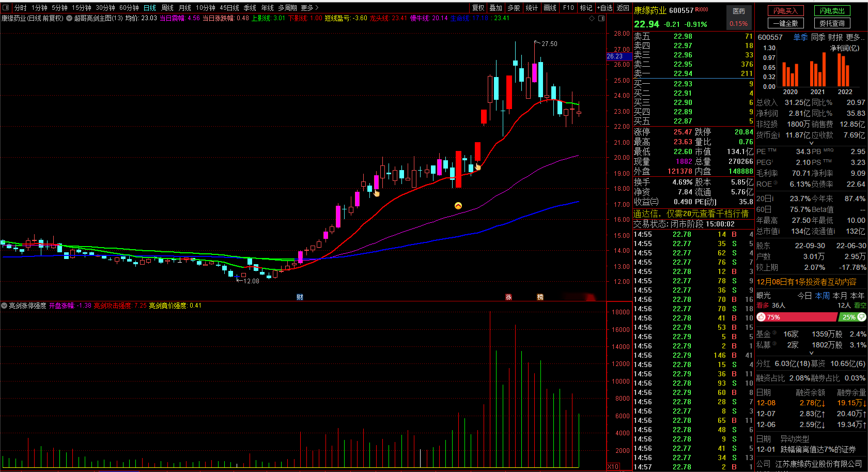Click the red 涨 marker below the chart

[508, 297]
